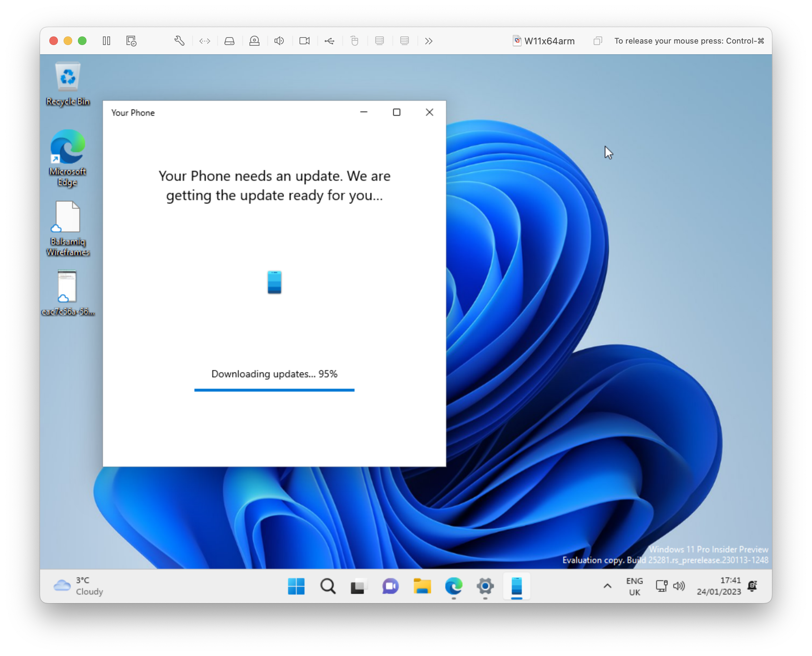Viewport: 812px width, 656px height.
Task: Click the Downloading updates progress bar
Action: click(x=274, y=390)
